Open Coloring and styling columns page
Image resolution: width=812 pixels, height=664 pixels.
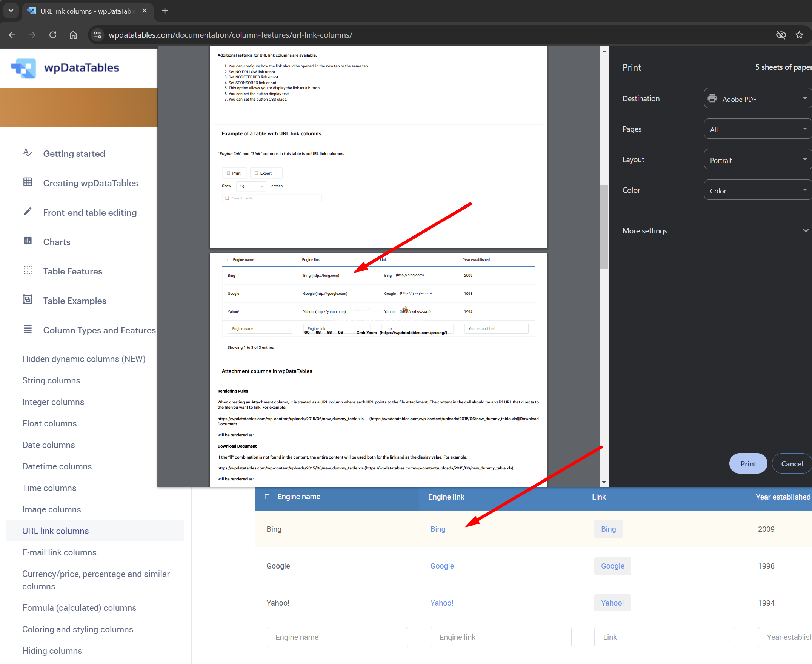click(x=78, y=629)
